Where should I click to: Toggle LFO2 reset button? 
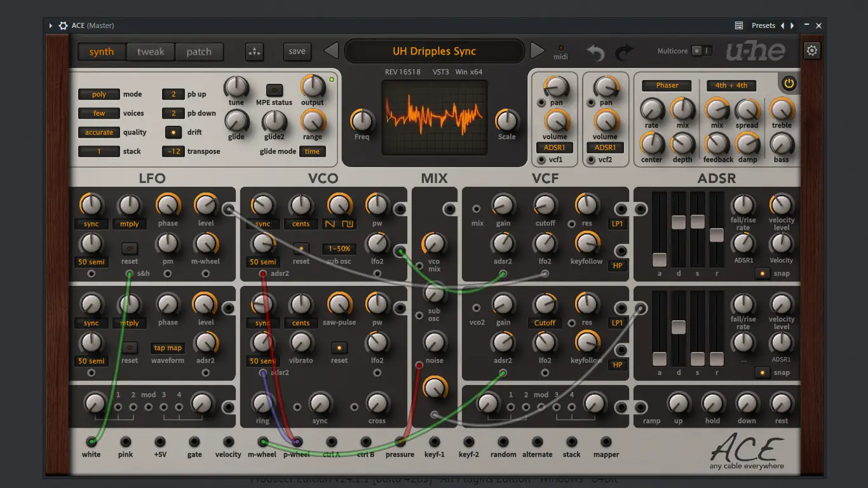tap(130, 348)
